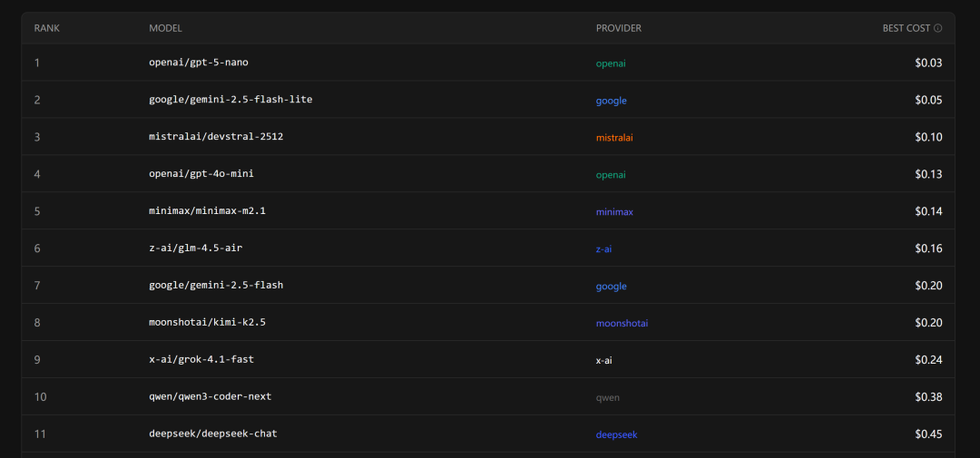Open google/gemini-2.5-flash-lite model entry
980x458 pixels.
coord(230,100)
